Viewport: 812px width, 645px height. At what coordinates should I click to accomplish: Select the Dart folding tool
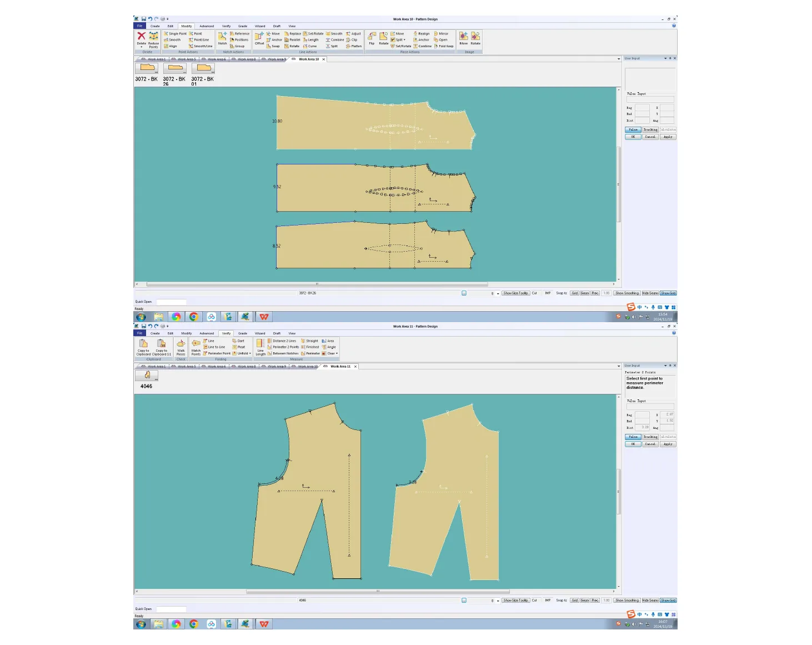[x=238, y=341]
